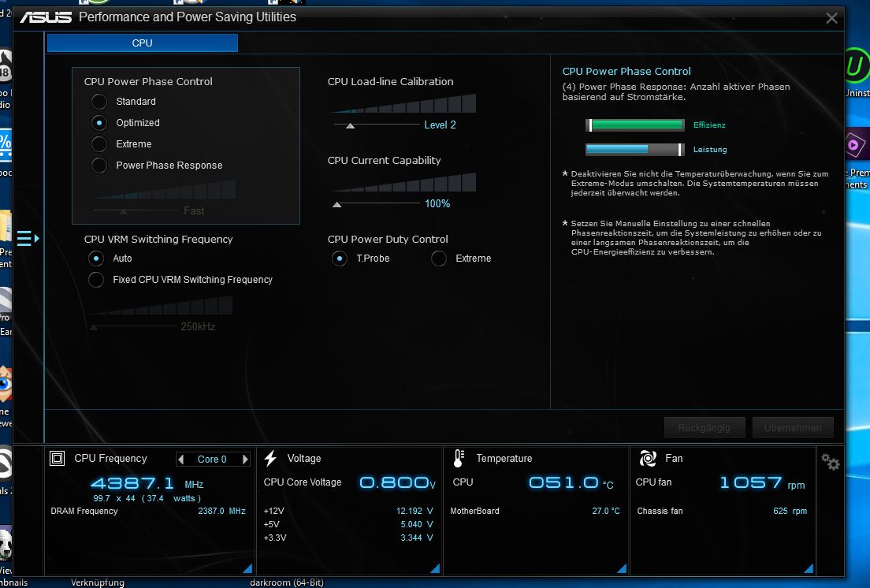Expand the Voltage panel corner triangle

(x=434, y=568)
